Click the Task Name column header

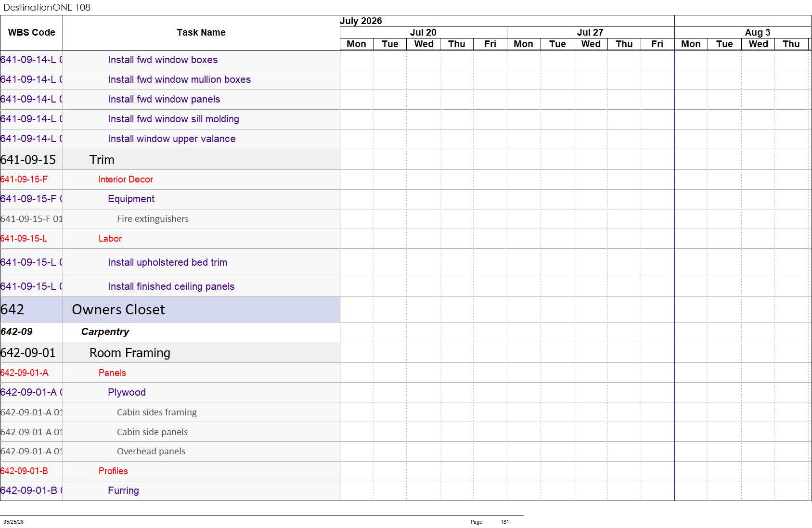201,33
